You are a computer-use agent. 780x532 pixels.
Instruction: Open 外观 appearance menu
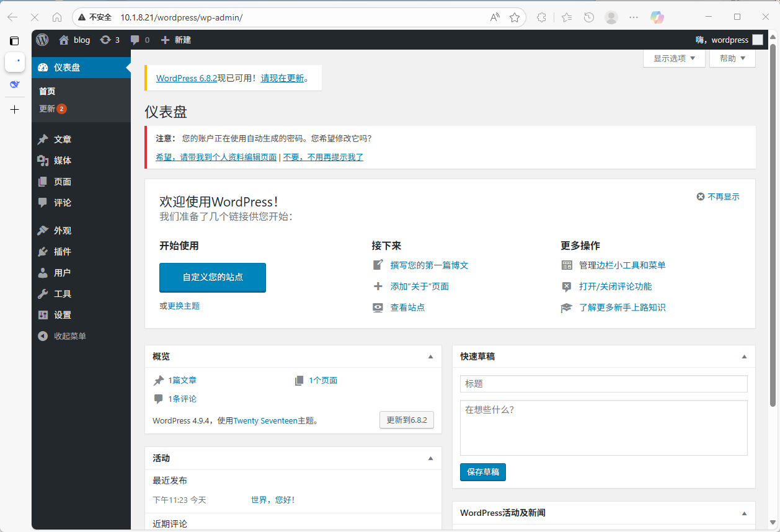[81, 231]
